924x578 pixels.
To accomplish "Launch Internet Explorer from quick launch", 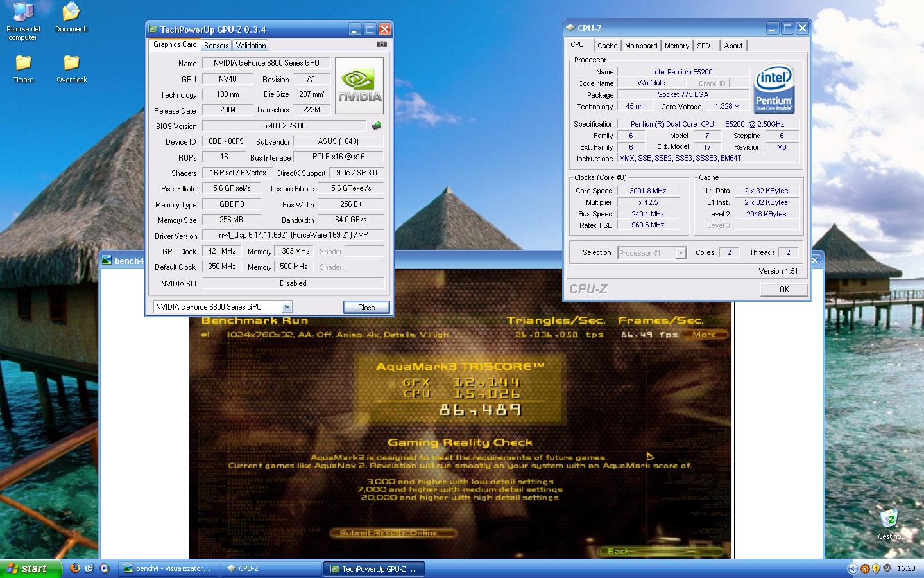I will (90, 568).
